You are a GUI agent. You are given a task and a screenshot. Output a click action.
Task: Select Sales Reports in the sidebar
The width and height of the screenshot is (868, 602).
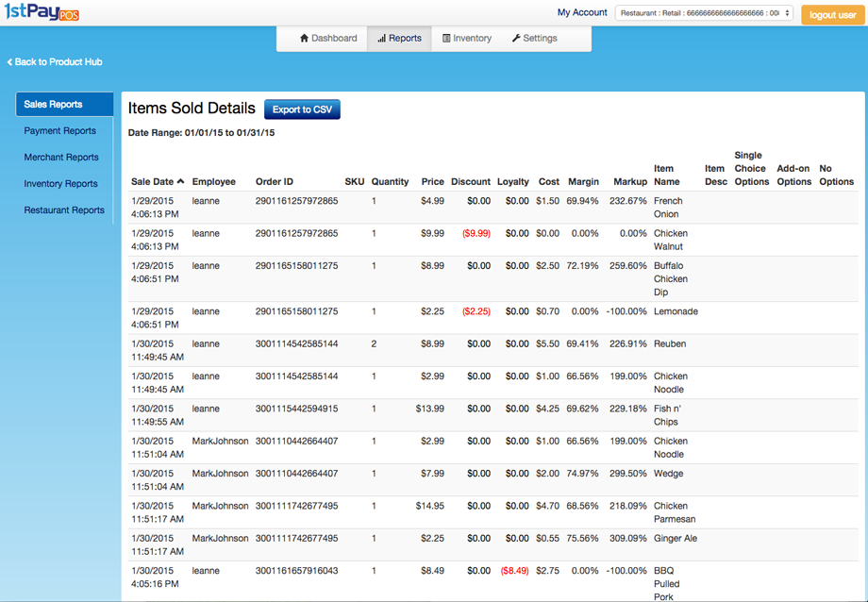tap(64, 104)
